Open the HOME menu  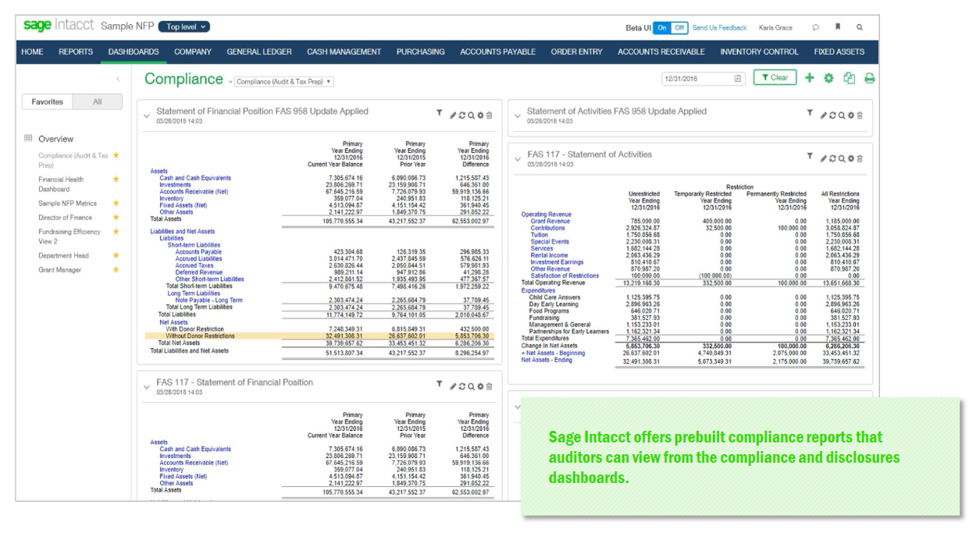[33, 52]
